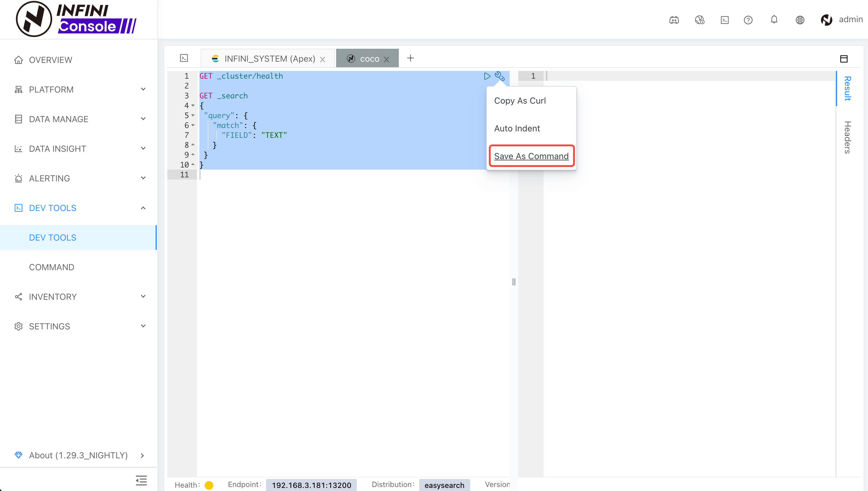Open the help question mark icon
The width and height of the screenshot is (868, 491).
pyautogui.click(x=748, y=20)
